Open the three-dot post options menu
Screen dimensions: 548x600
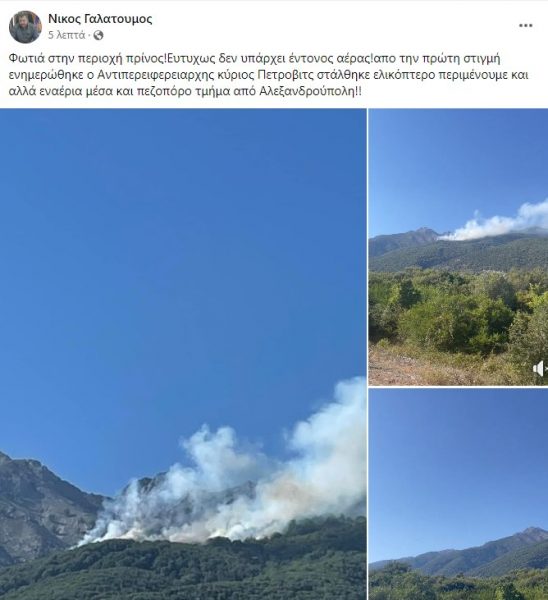[x=525, y=26]
